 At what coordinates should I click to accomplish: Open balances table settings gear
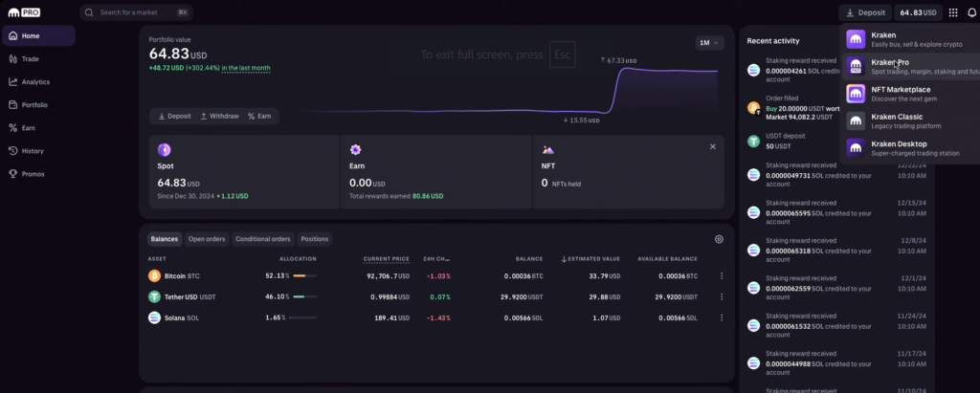719,239
